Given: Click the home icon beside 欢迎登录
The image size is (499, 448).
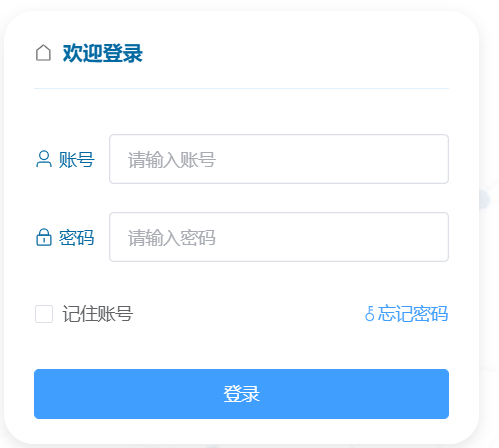Looking at the screenshot, I should [43, 53].
